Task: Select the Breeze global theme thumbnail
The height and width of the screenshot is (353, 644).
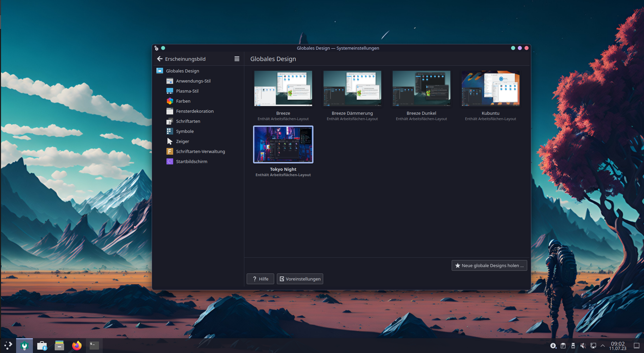Action: tap(283, 88)
